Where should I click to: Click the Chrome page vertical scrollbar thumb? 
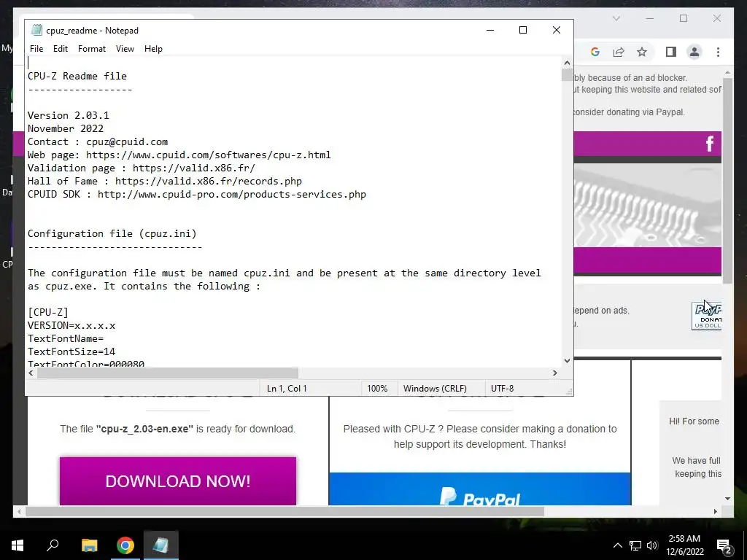727,182
